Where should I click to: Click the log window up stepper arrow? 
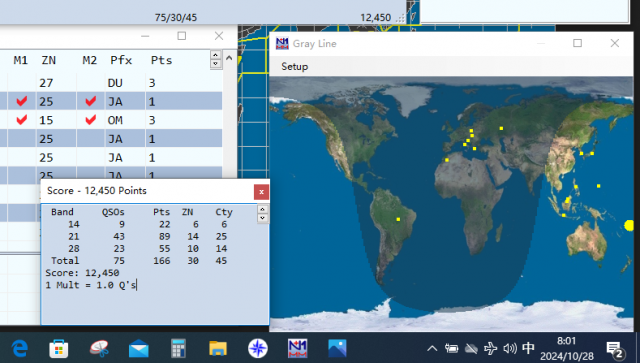[x=216, y=55]
